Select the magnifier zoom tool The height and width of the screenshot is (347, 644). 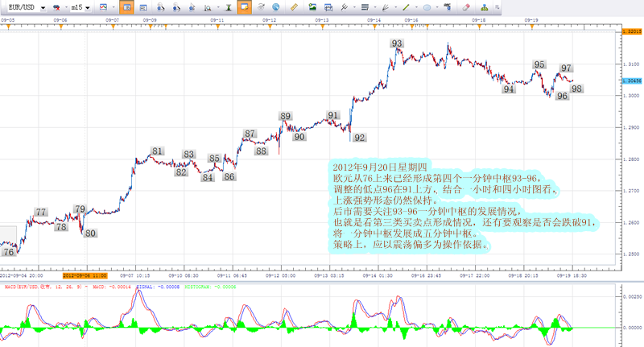coord(208,7)
